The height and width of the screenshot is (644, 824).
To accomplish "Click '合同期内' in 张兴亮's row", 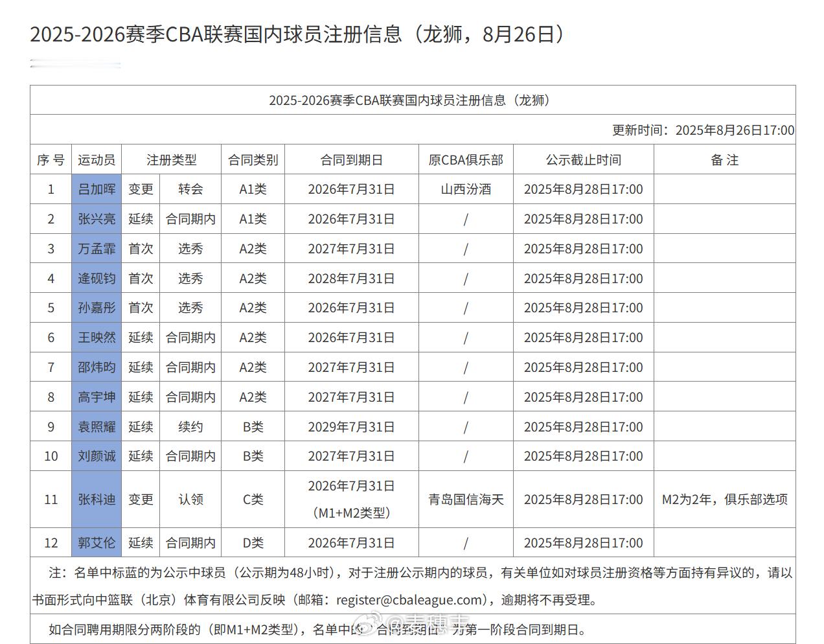I will (x=190, y=219).
